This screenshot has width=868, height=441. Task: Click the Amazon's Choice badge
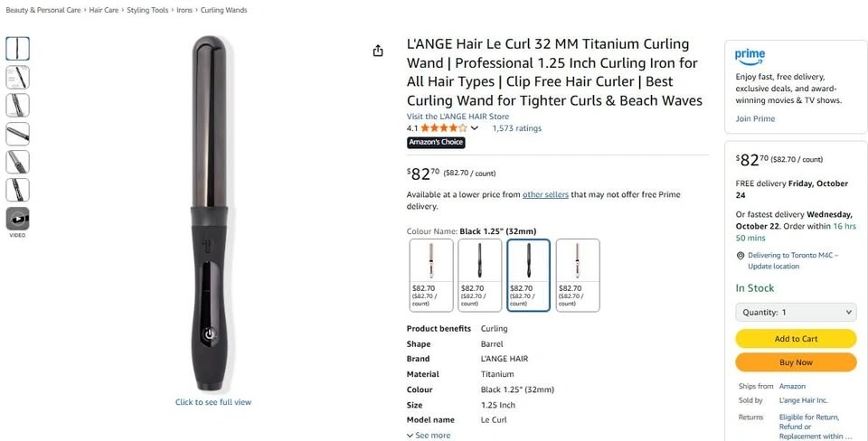pyautogui.click(x=436, y=143)
